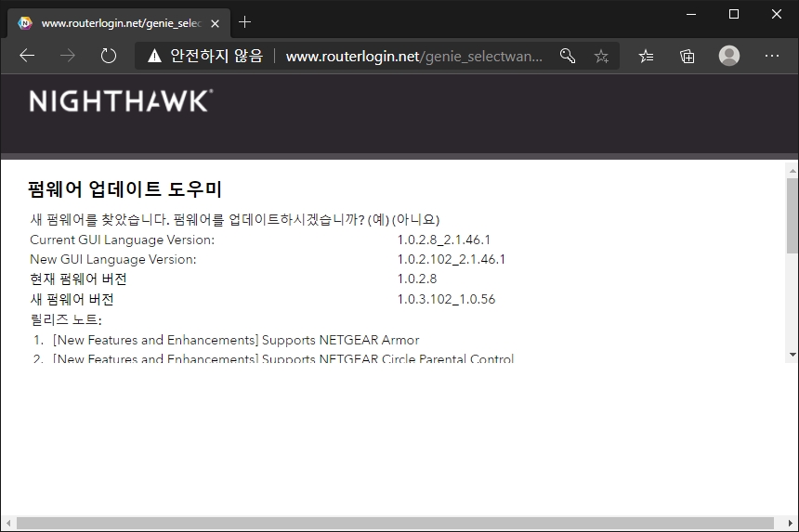Open a new browser tab
Screen dimensions: 799x532
[244, 22]
